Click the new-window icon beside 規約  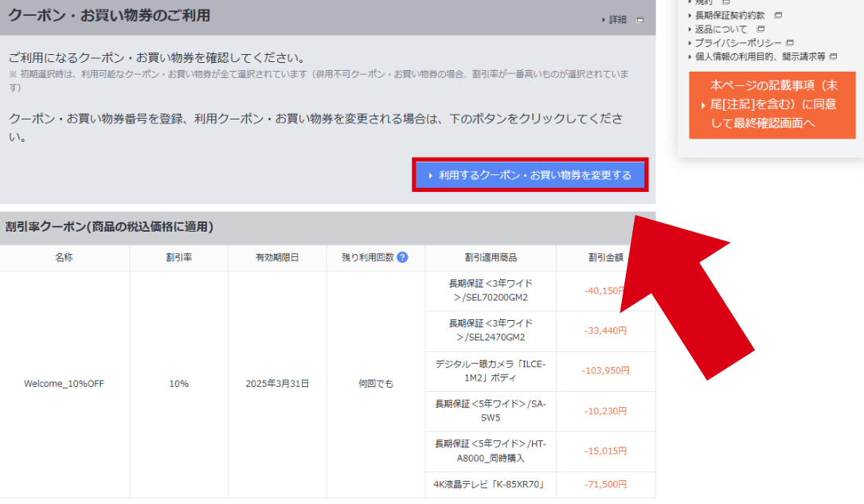point(725,2)
